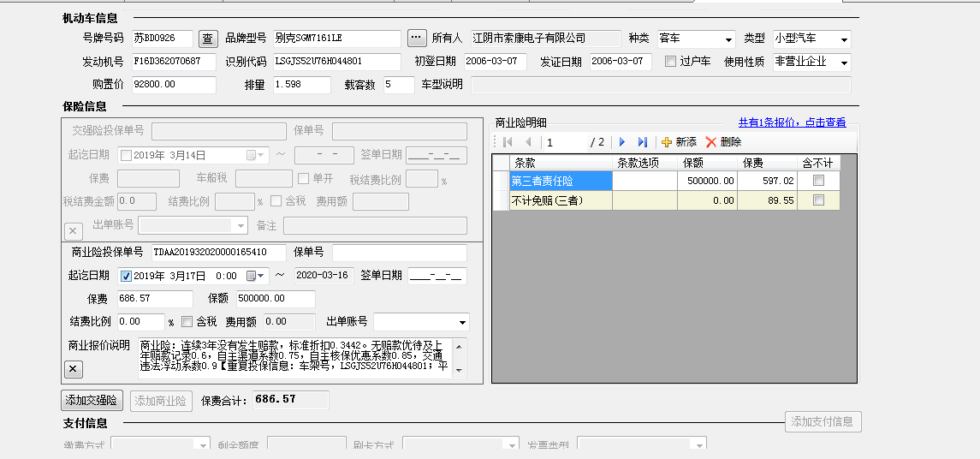Check 含不计 for 第三者责任险 row
Viewport: 980px width, 459px height.
click(818, 181)
